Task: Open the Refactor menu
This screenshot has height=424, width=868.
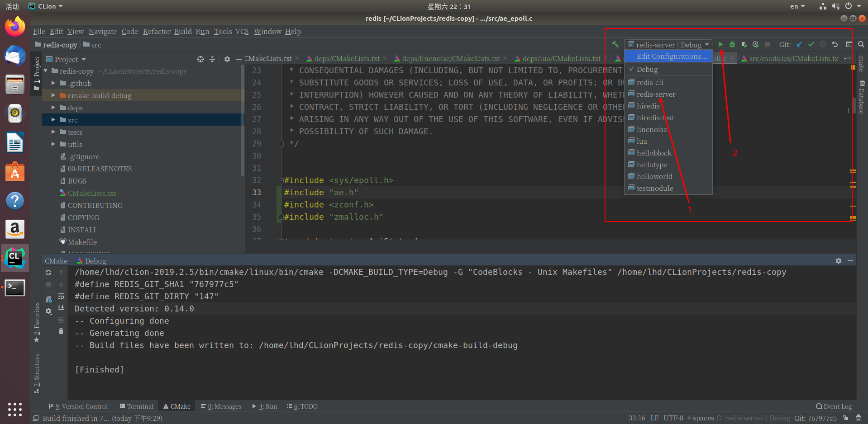Action: click(x=157, y=31)
